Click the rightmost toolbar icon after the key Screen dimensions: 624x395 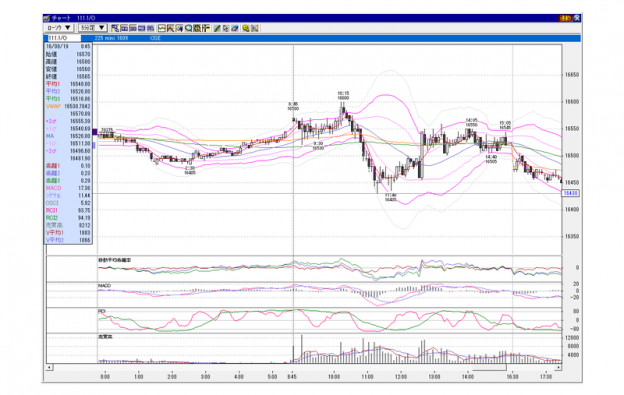pyautogui.click(x=255, y=28)
